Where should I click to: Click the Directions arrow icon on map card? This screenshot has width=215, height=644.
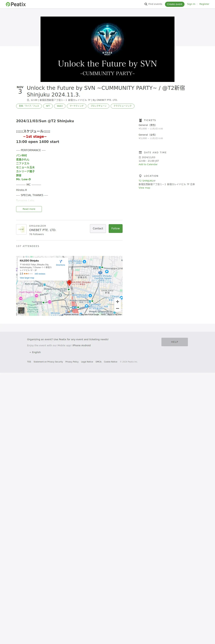[61, 261]
